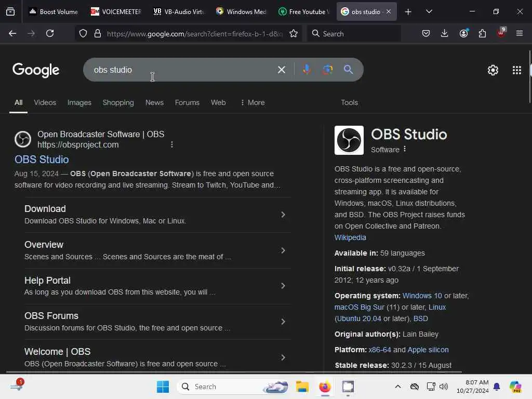Switch to Boost Volume tab
532x399 pixels.
click(x=54, y=11)
